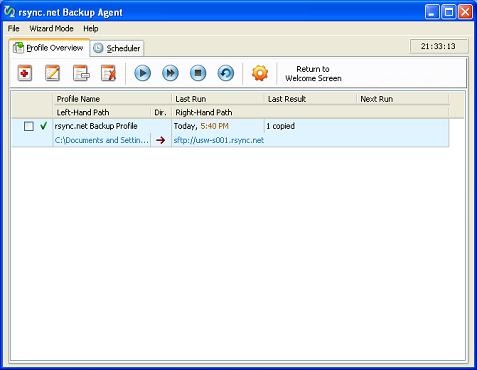
Task: Click the green check mark status icon
Action: [44, 126]
